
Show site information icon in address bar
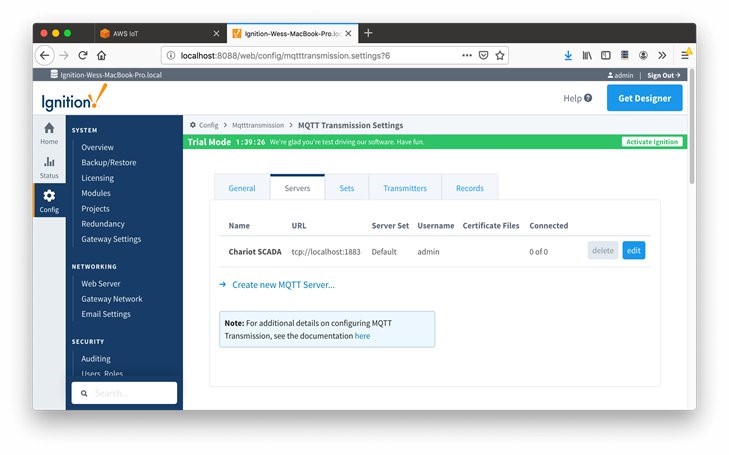click(x=171, y=55)
